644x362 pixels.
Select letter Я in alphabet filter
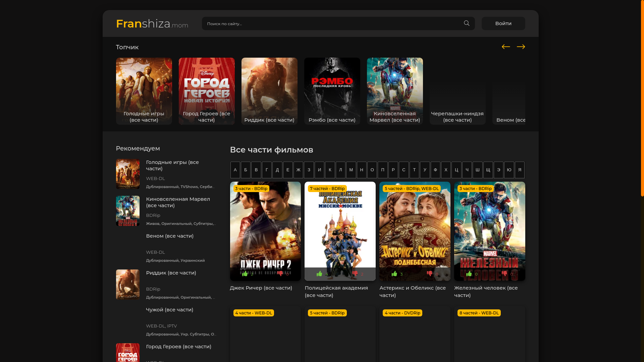[520, 170]
